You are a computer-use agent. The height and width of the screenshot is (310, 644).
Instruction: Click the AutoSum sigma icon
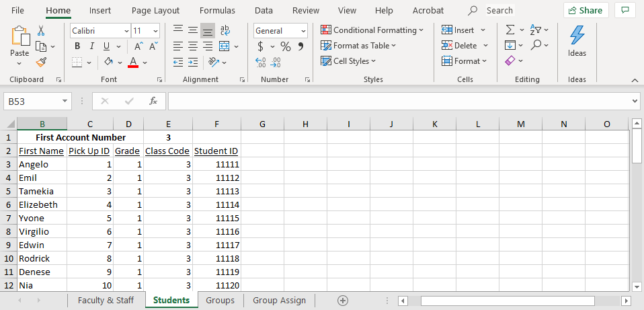pyautogui.click(x=510, y=30)
